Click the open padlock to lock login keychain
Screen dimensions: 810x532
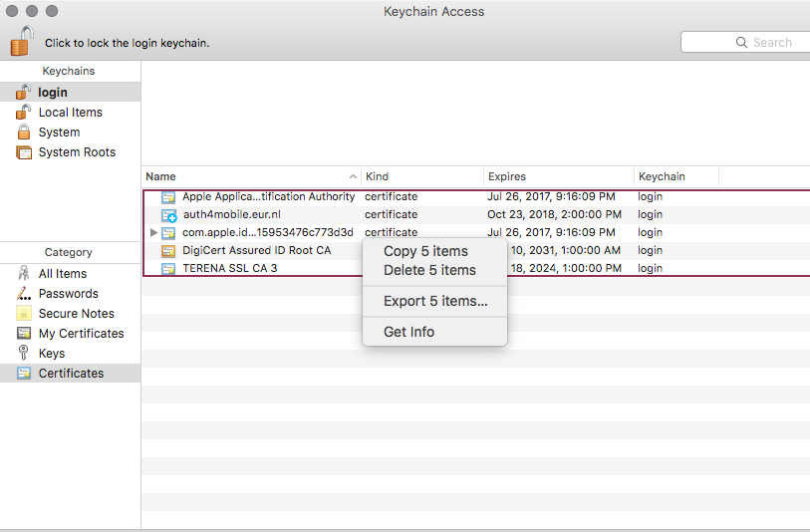point(22,41)
